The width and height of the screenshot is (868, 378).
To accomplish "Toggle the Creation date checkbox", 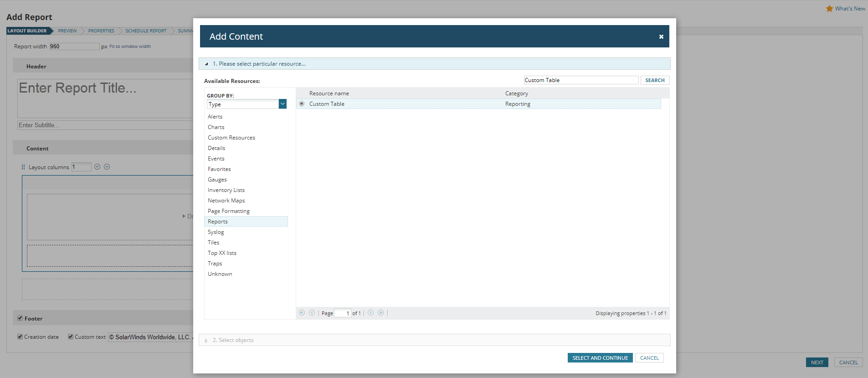I will [x=20, y=337].
